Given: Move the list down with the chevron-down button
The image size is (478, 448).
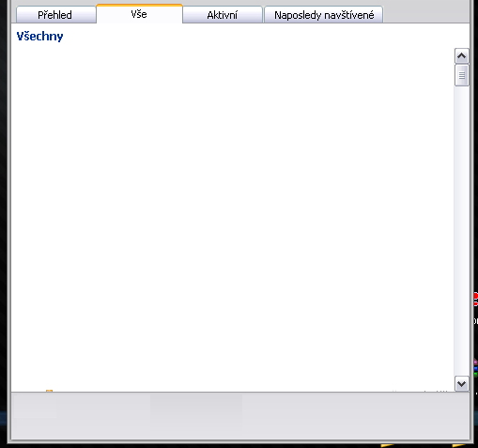Looking at the screenshot, I should [x=461, y=383].
